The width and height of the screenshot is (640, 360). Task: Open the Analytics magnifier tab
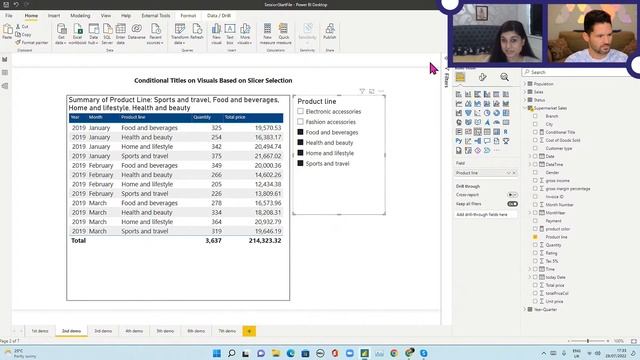504,77
